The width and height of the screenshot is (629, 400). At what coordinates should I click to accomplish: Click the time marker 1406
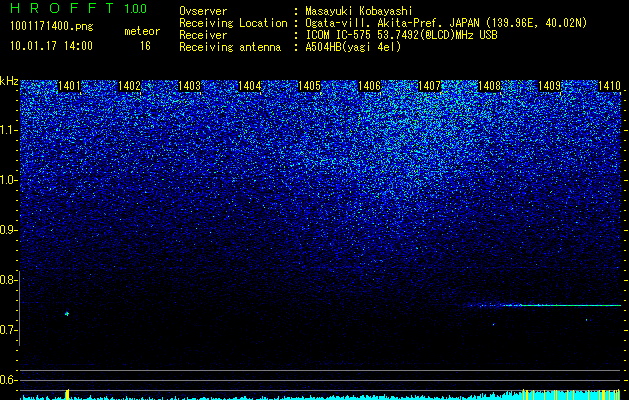click(369, 86)
